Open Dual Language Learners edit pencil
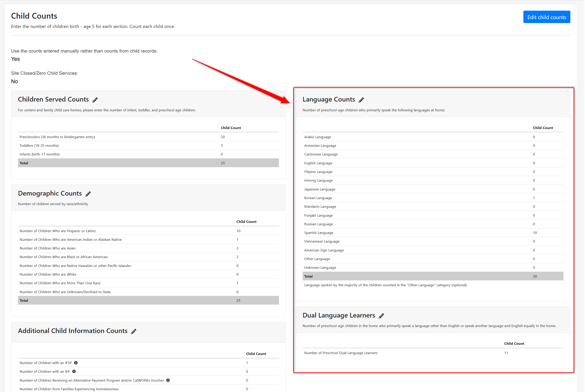 pos(381,316)
